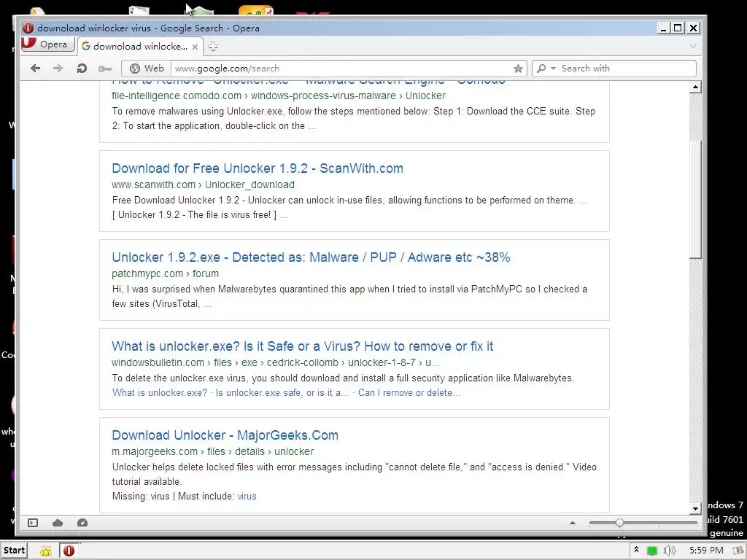Image resolution: width=747 pixels, height=560 pixels.
Task: Click 'Can I remove or delete...' sublink
Action: [409, 393]
